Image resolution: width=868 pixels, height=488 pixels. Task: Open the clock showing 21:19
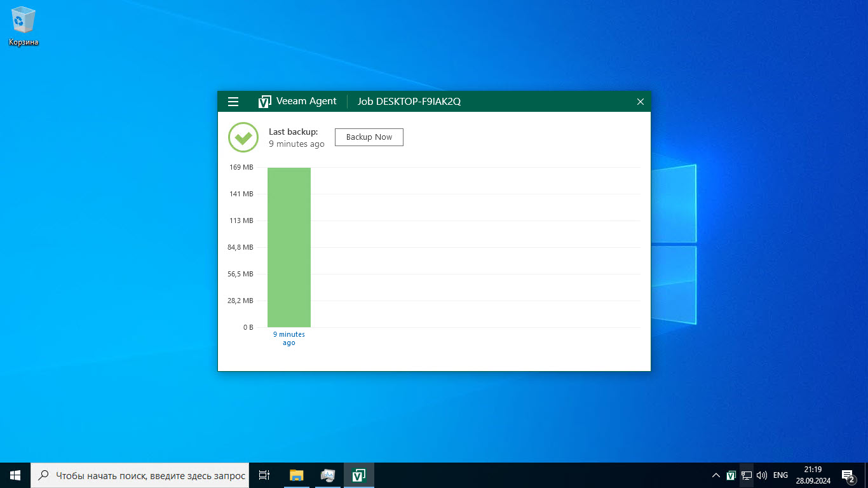tap(813, 475)
